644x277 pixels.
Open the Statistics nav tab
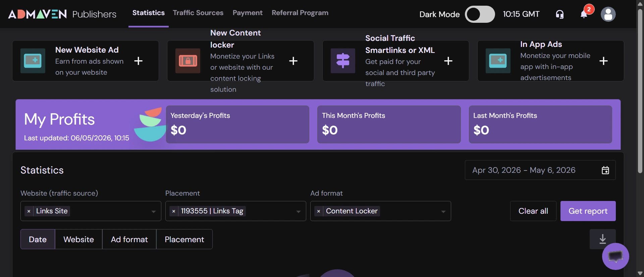click(x=149, y=13)
